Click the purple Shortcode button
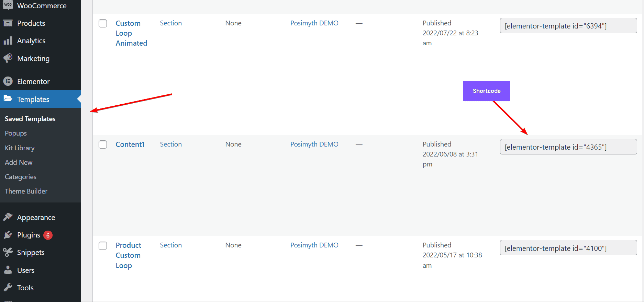644x302 pixels. point(486,91)
